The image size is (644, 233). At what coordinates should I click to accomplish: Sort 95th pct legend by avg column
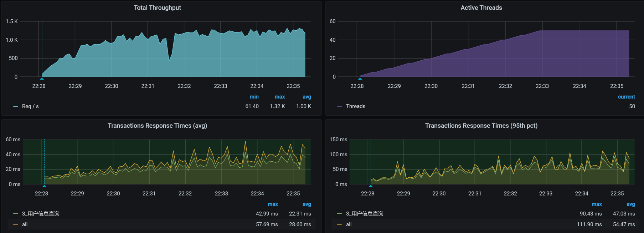pyautogui.click(x=630, y=204)
